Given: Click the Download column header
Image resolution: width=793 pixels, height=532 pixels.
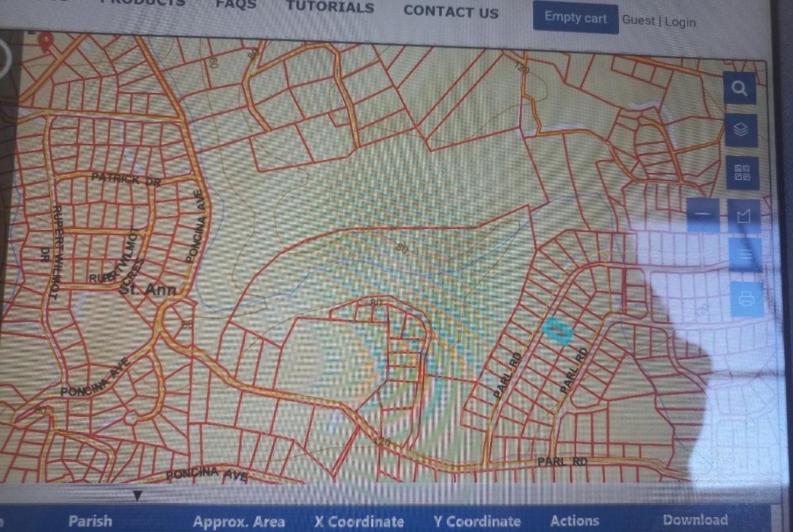Looking at the screenshot, I should pos(695,520).
